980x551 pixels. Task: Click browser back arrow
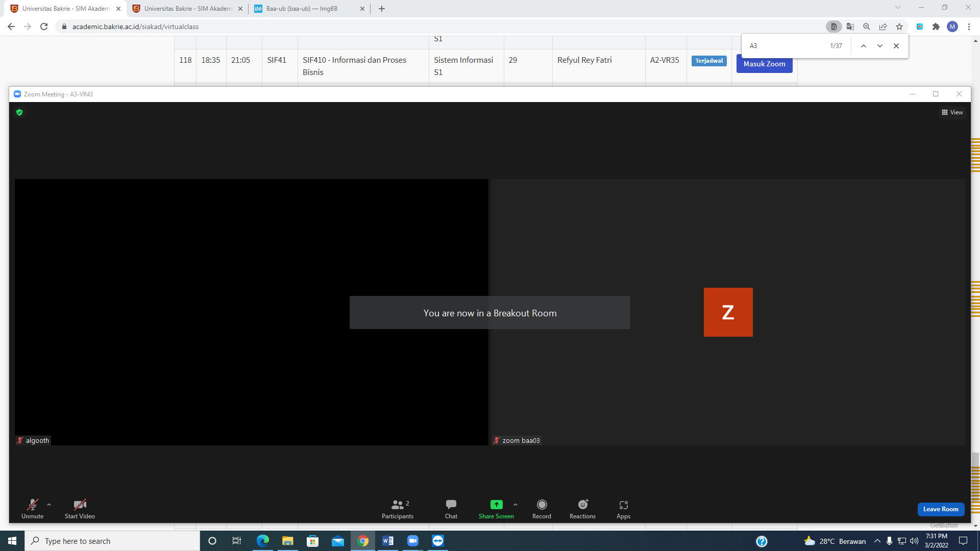11,27
